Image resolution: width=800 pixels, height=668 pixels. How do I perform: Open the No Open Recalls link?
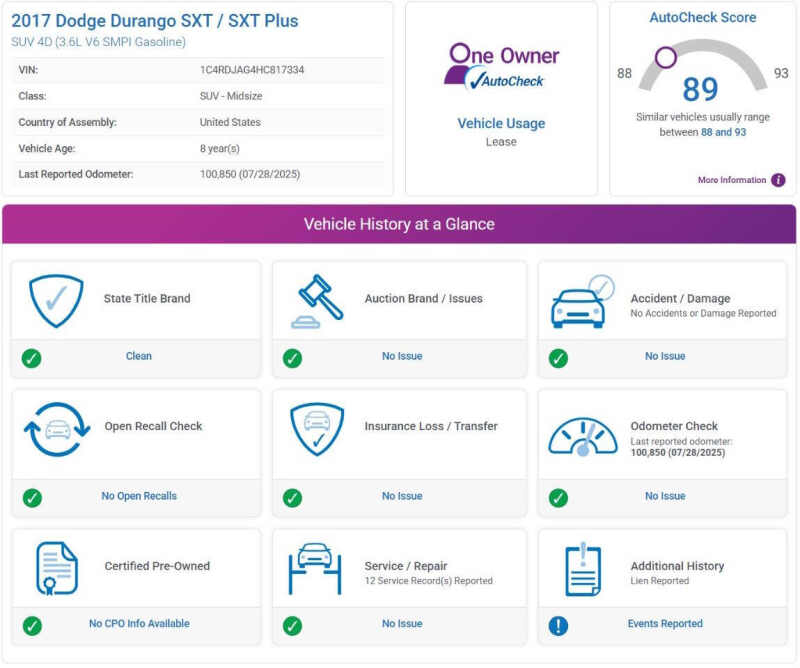pos(139,496)
